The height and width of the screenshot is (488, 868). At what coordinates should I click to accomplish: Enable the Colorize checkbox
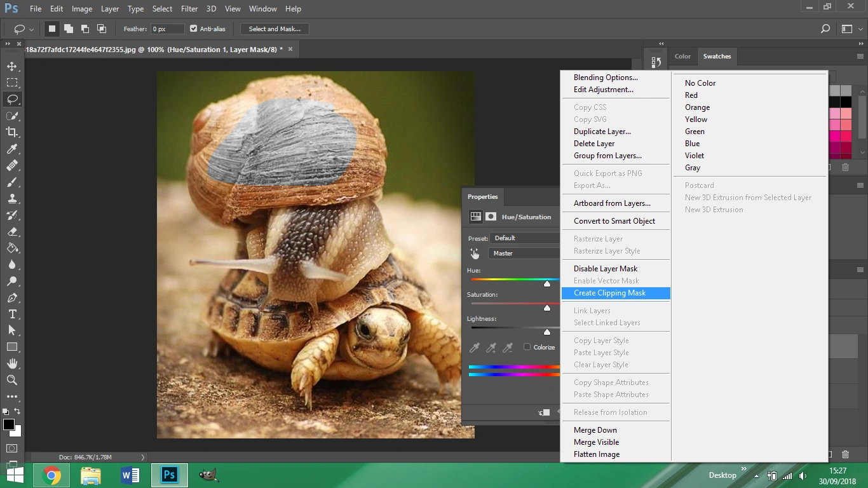click(x=527, y=347)
